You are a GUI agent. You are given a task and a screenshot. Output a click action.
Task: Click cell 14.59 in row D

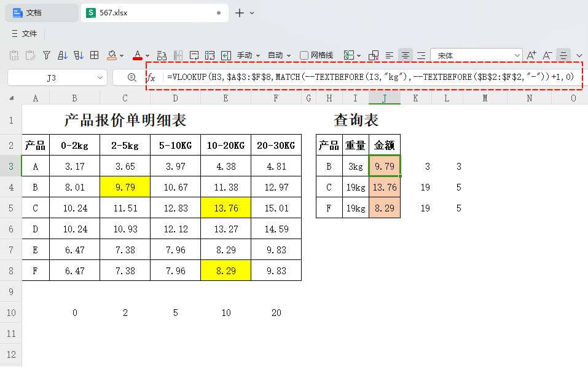(x=276, y=229)
